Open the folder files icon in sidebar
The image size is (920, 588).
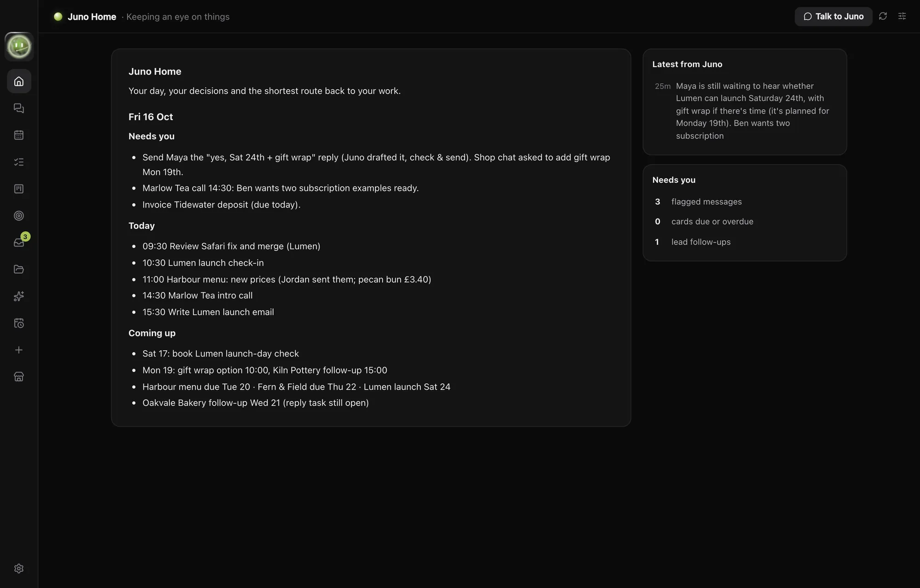(19, 269)
